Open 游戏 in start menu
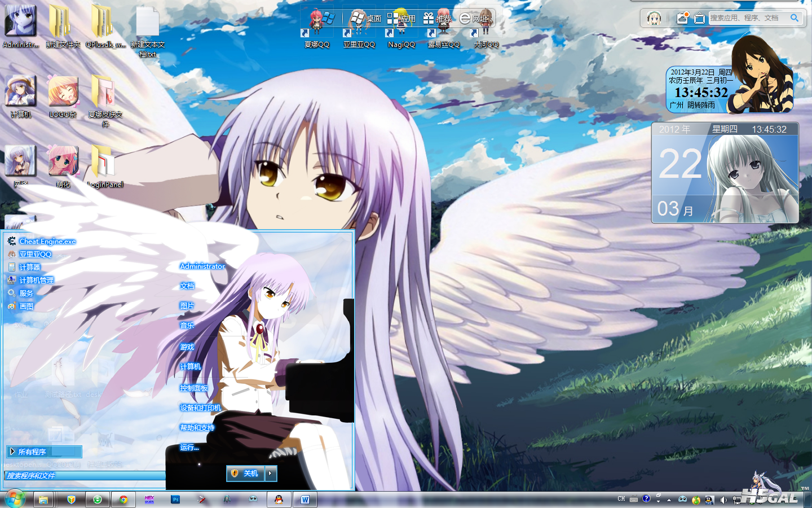Viewport: 812px width, 508px height. 187,347
